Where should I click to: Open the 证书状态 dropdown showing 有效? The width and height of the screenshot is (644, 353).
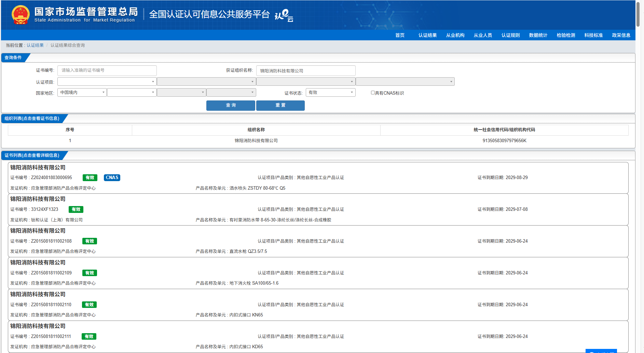pyautogui.click(x=330, y=93)
